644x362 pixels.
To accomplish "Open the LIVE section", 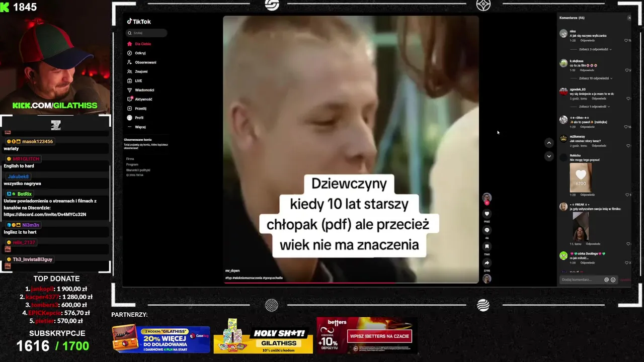I will point(134,80).
